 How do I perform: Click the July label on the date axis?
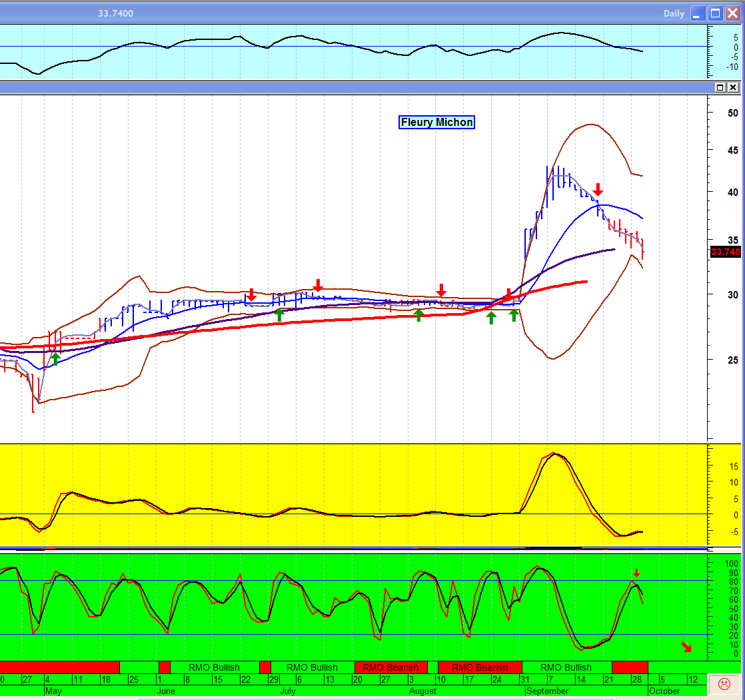click(x=288, y=691)
